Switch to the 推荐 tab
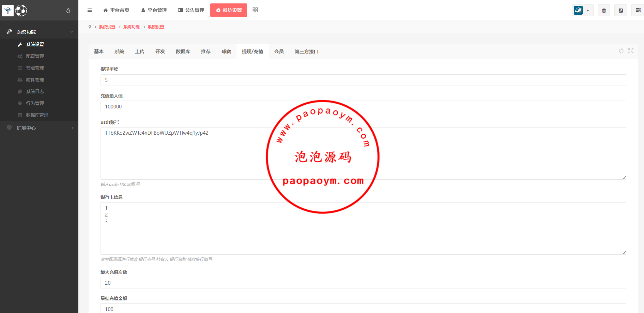 (x=206, y=51)
